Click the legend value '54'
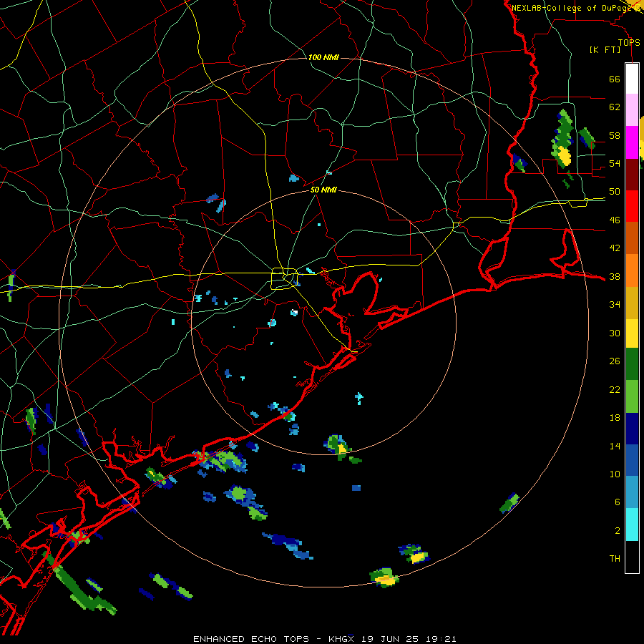 pos(615,163)
